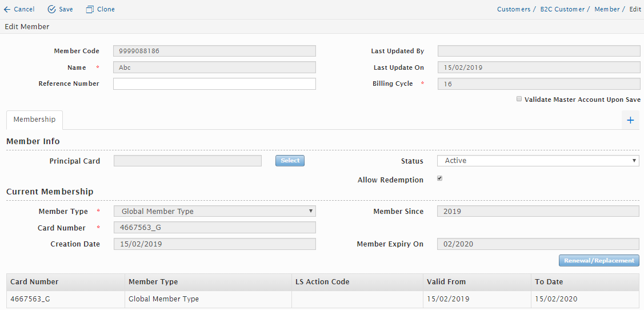The image size is (644, 310).
Task: Click the Cancel back-arrow icon
Action: (x=7, y=10)
